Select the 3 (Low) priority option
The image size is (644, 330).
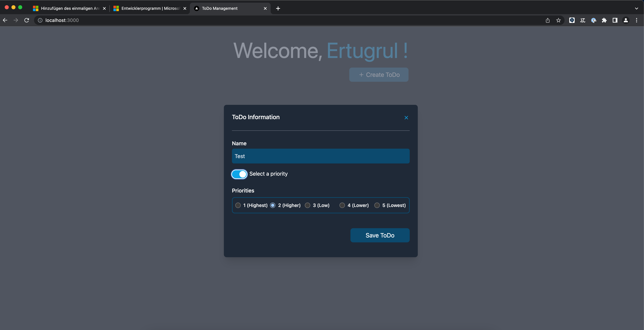pos(308,205)
